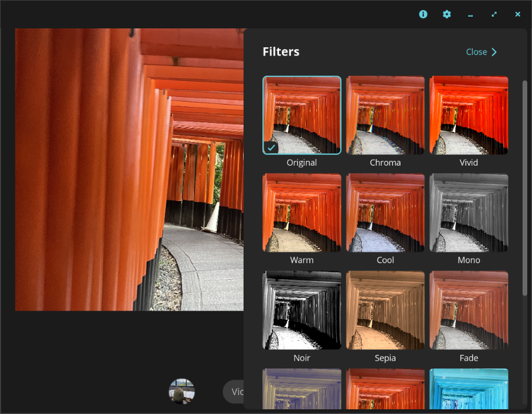Click the Noir label text

(301, 358)
